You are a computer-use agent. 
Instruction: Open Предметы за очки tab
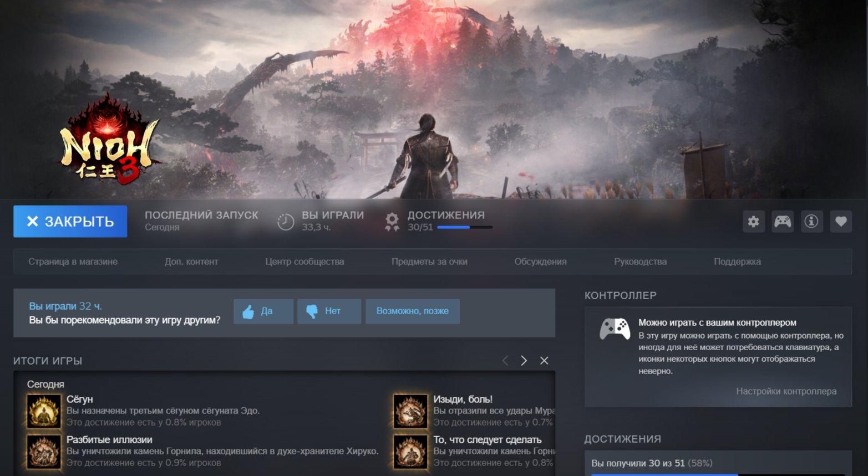pos(429,262)
